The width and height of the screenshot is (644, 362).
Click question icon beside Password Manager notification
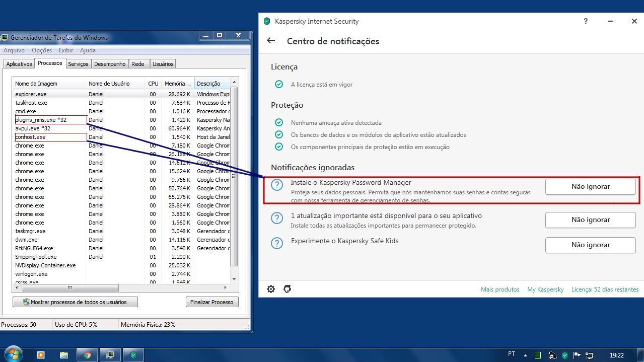click(277, 185)
